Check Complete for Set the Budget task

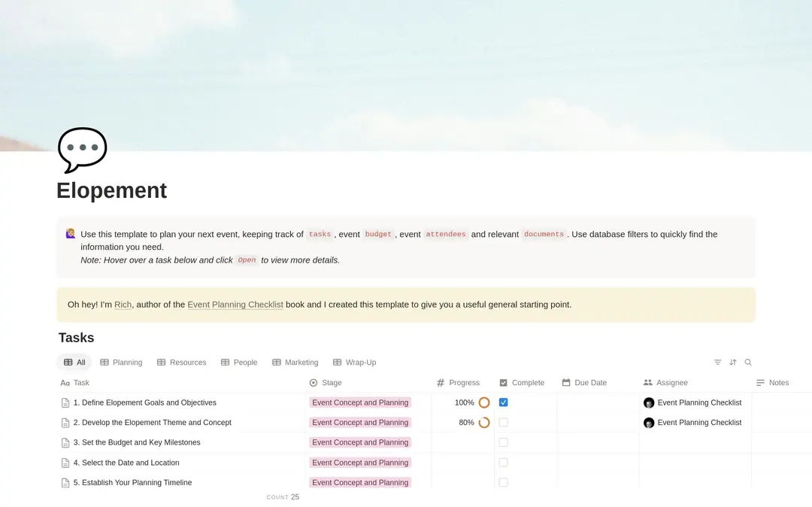pos(503,442)
